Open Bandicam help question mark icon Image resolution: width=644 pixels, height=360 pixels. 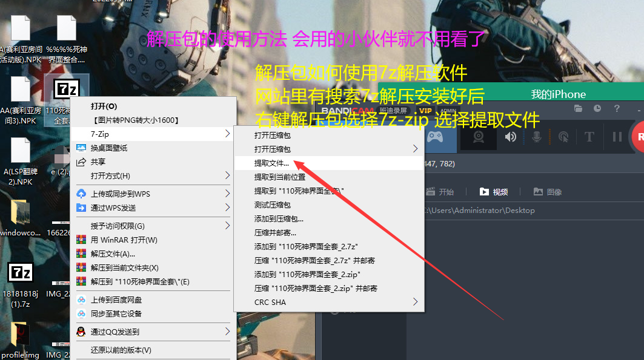(x=617, y=109)
